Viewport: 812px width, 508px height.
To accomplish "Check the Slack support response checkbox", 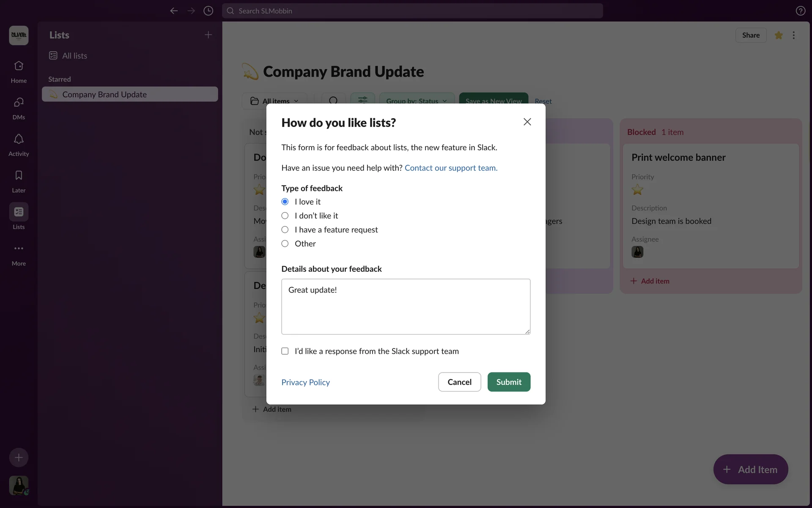I will click(285, 351).
